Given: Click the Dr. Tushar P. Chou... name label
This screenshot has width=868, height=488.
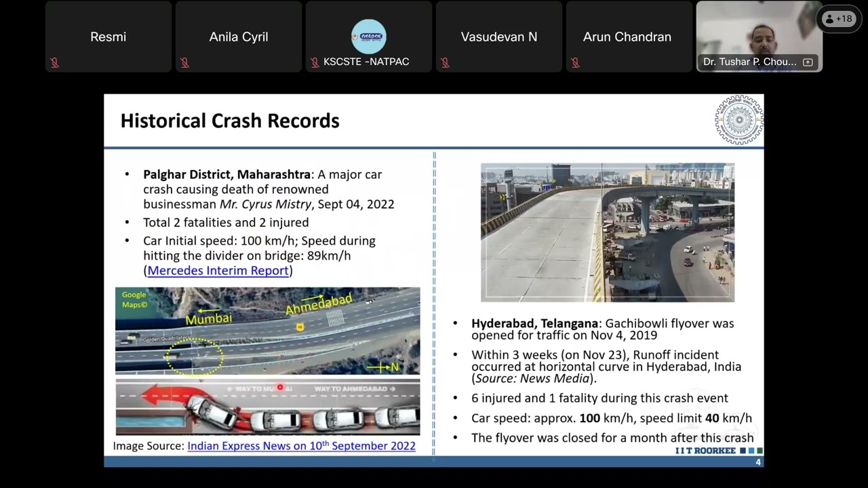Looking at the screenshot, I should (x=750, y=62).
